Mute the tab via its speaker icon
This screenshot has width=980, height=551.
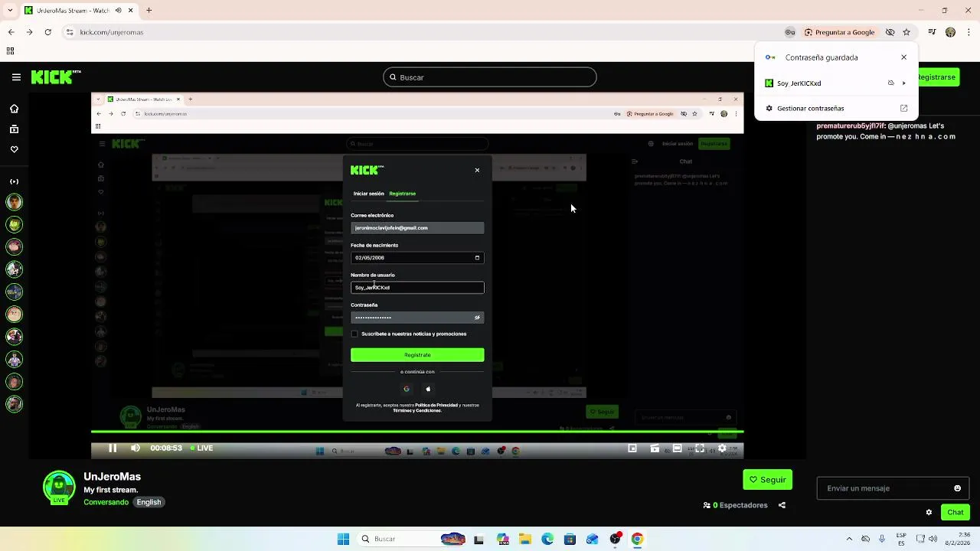[x=118, y=11]
